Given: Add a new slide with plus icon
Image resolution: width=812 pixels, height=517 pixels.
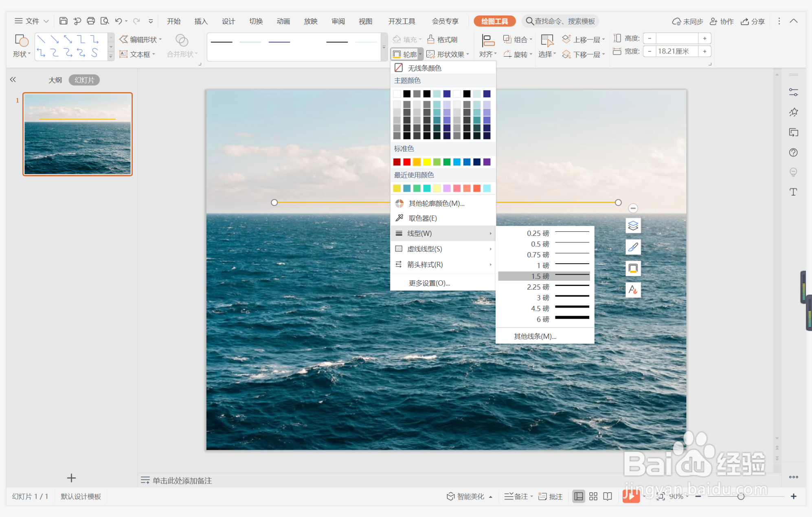Looking at the screenshot, I should tap(71, 478).
